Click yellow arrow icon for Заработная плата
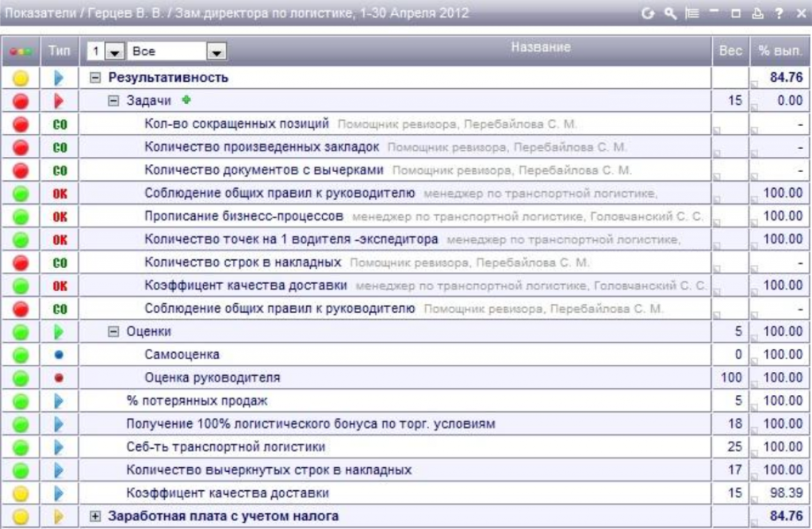 click(59, 516)
